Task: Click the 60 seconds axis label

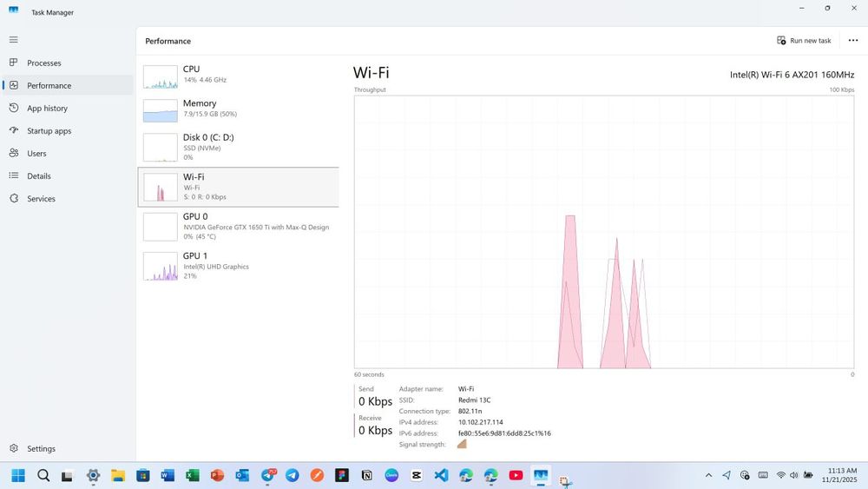Action: (x=369, y=374)
